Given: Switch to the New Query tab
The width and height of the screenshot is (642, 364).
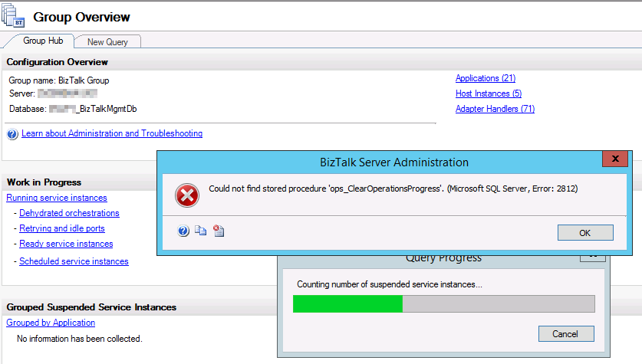Looking at the screenshot, I should click(x=107, y=41).
